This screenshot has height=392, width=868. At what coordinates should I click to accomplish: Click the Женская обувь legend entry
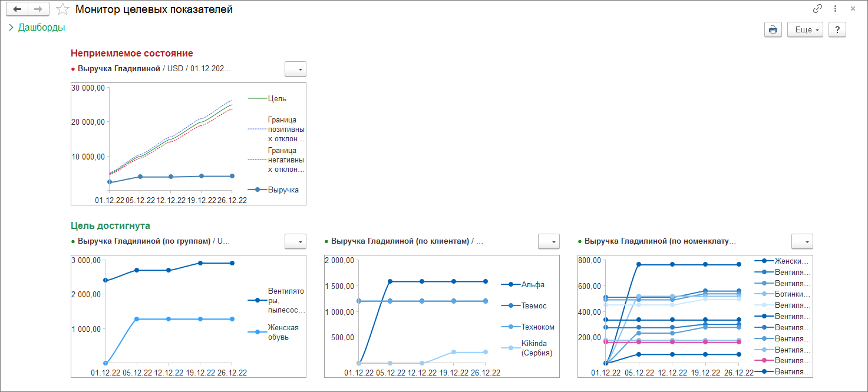click(x=283, y=333)
